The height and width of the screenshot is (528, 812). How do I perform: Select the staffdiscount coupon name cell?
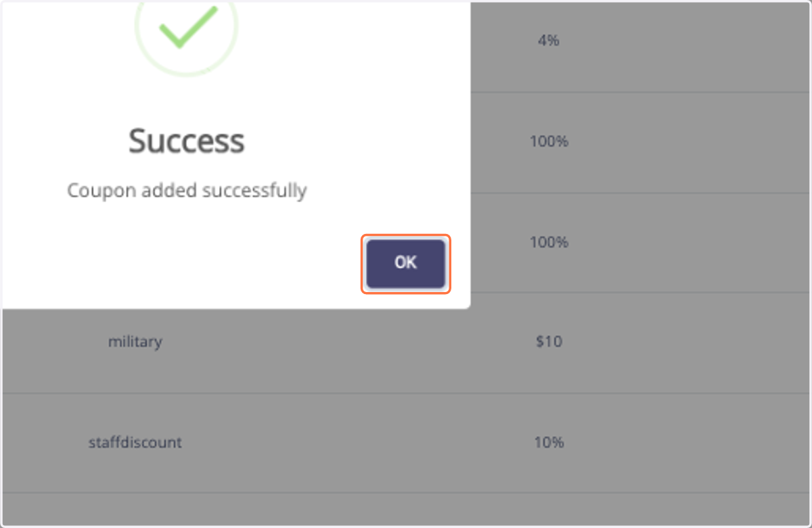click(x=135, y=443)
